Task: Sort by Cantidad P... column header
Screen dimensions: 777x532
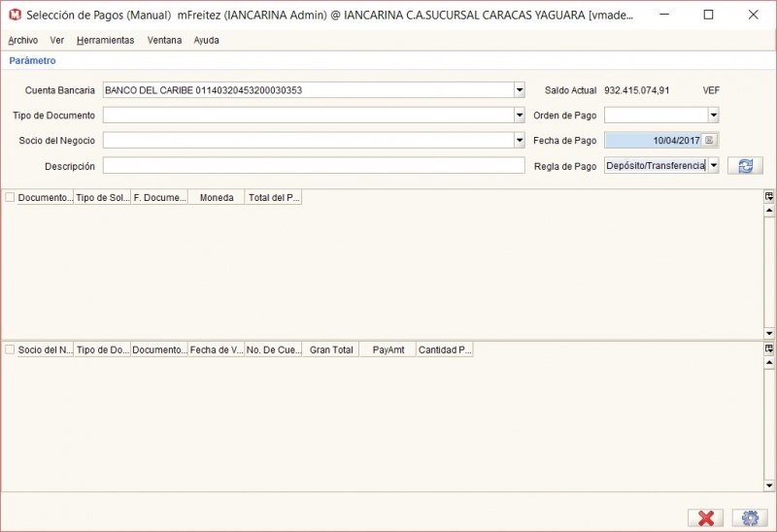Action: point(445,349)
